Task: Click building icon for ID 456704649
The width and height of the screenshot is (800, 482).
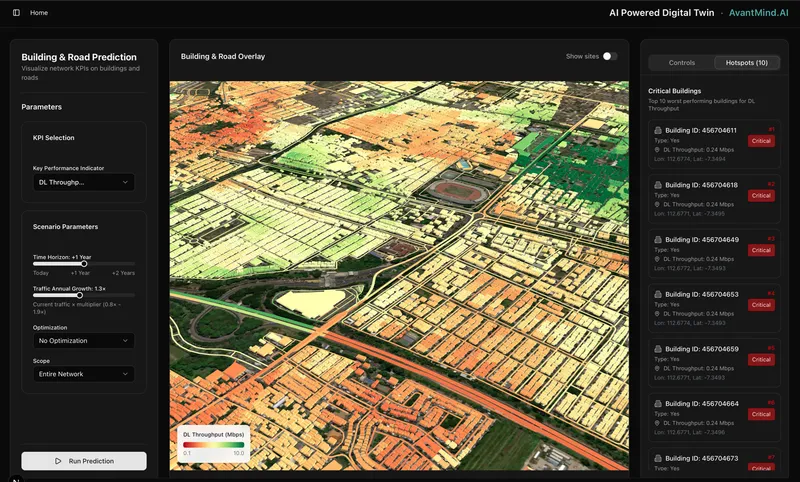Action: 658,239
